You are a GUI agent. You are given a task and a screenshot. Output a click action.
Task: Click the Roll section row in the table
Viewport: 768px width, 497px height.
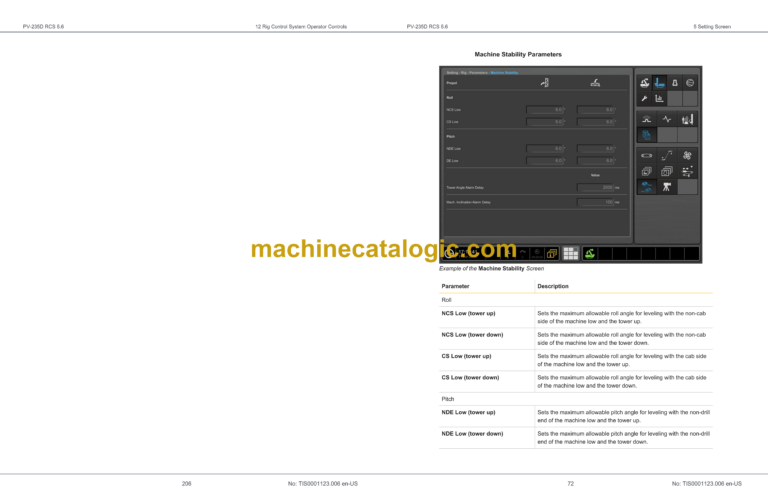click(x=576, y=300)
